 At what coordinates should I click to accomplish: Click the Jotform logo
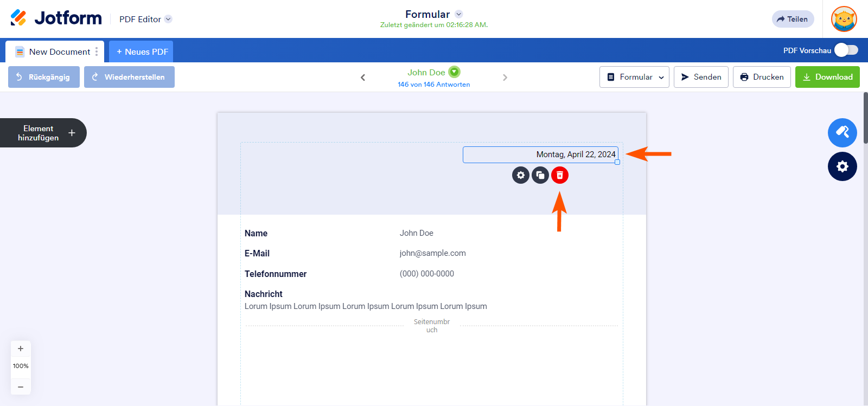click(56, 18)
